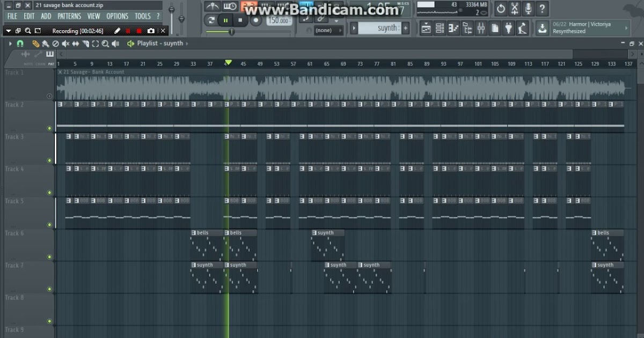The image size is (644, 338).
Task: Click the 150.000 tempo field
Action: point(279,20)
